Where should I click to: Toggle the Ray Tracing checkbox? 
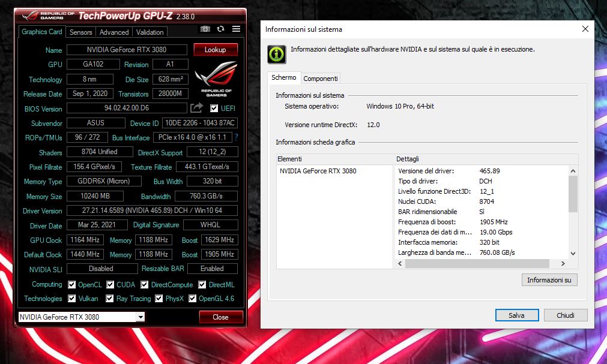(x=109, y=298)
